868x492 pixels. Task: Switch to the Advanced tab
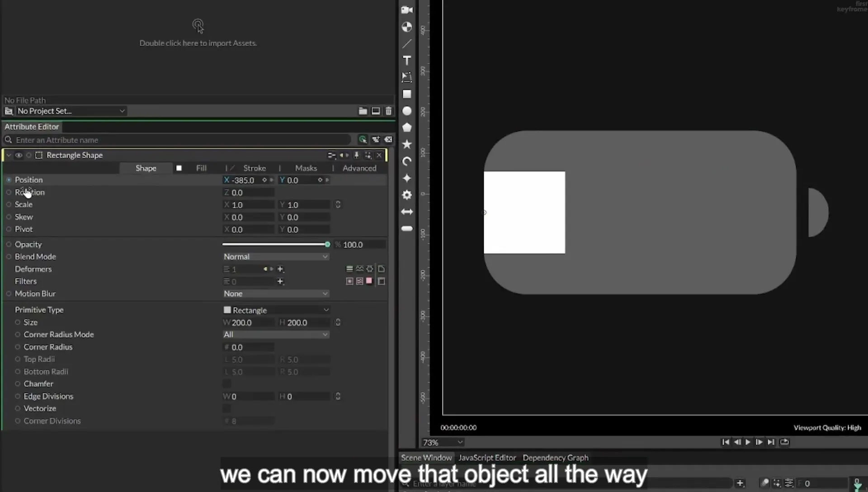pos(359,168)
